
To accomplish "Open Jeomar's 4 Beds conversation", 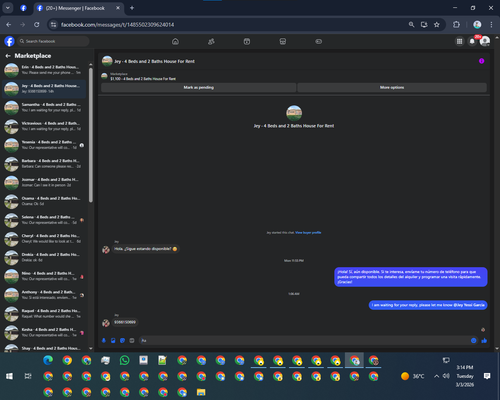I will click(x=44, y=182).
